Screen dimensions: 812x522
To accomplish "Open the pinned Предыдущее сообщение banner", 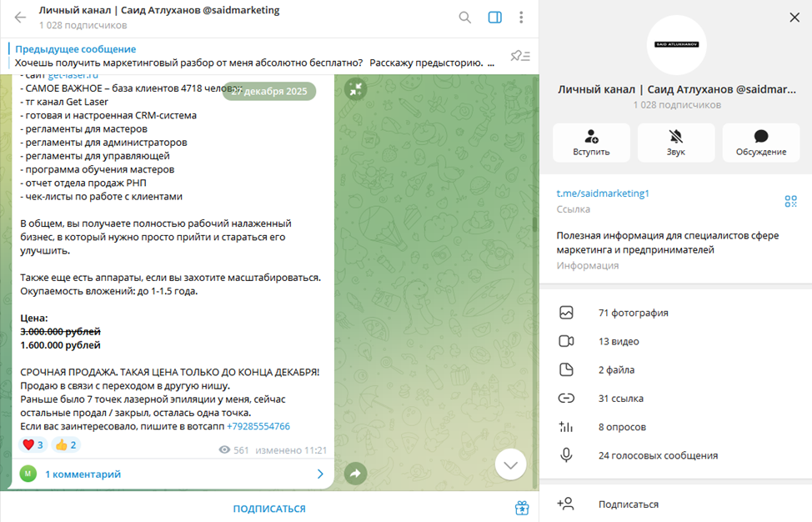I will [x=253, y=56].
